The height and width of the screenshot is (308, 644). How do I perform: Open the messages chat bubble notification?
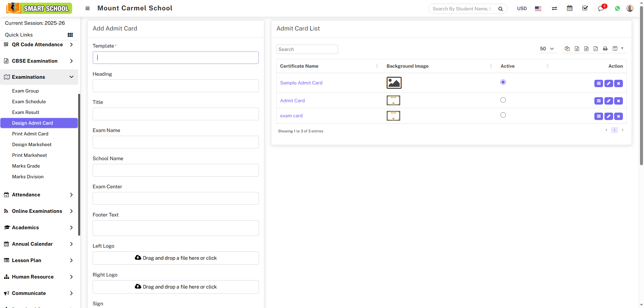[x=600, y=9]
